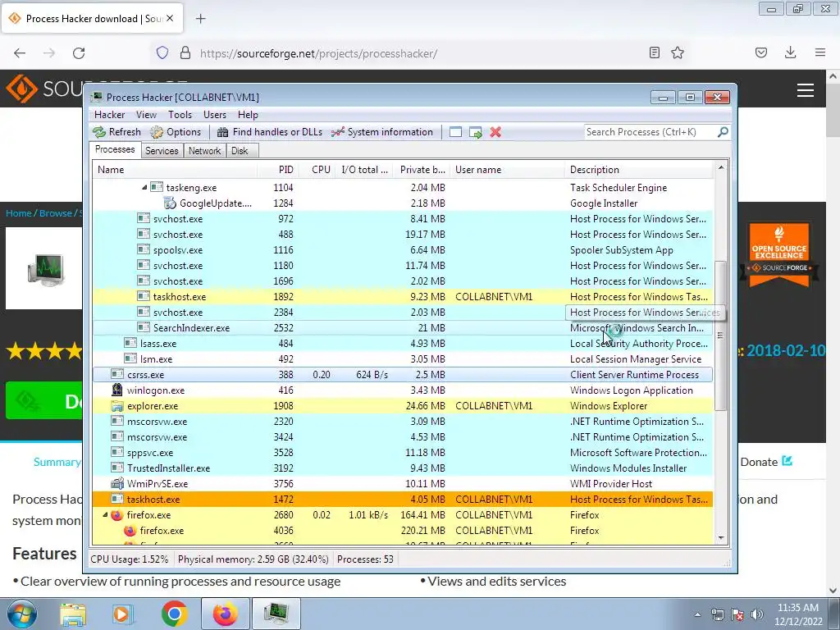Click the Firefox icon of PID 2680
840x630 pixels.
click(117, 515)
